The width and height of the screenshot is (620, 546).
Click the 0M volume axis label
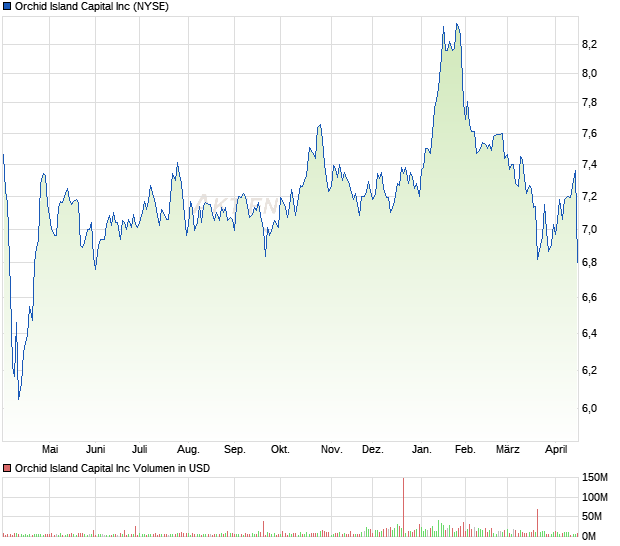point(589,536)
